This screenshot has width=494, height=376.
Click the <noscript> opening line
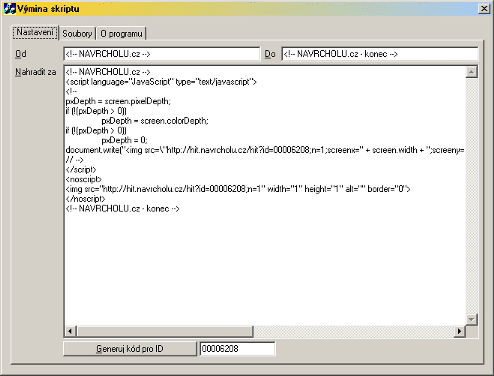click(x=83, y=179)
